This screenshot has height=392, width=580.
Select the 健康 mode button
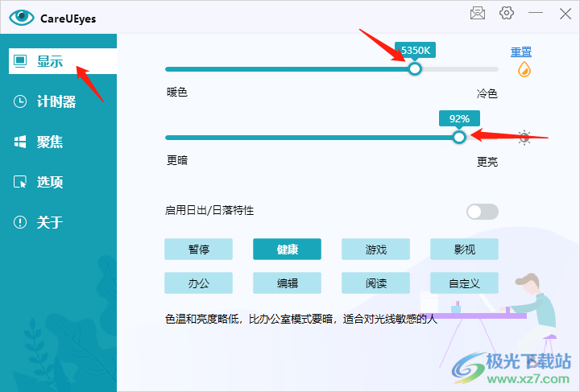pyautogui.click(x=287, y=250)
